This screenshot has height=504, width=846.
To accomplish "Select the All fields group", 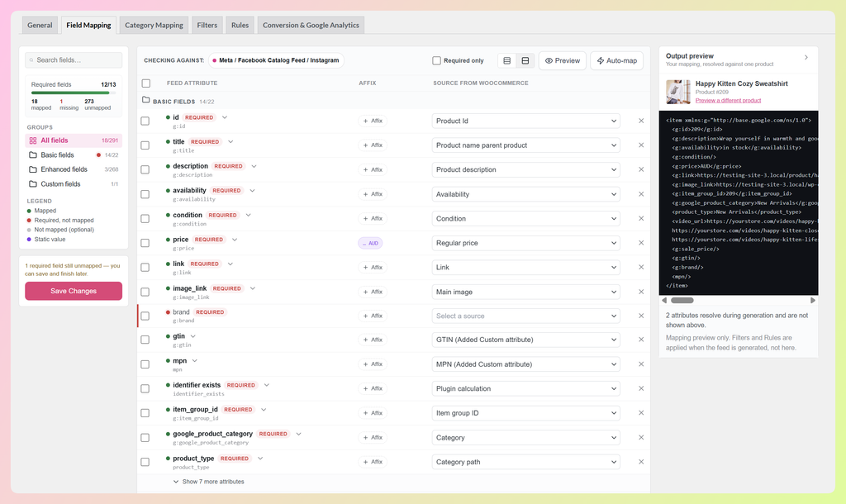I will tap(74, 140).
